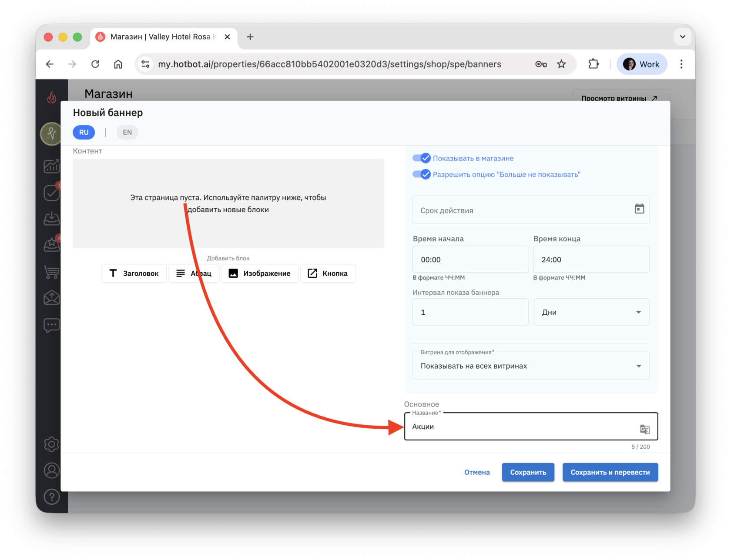
Task: Click the translate icon in Название field
Action: click(x=645, y=429)
